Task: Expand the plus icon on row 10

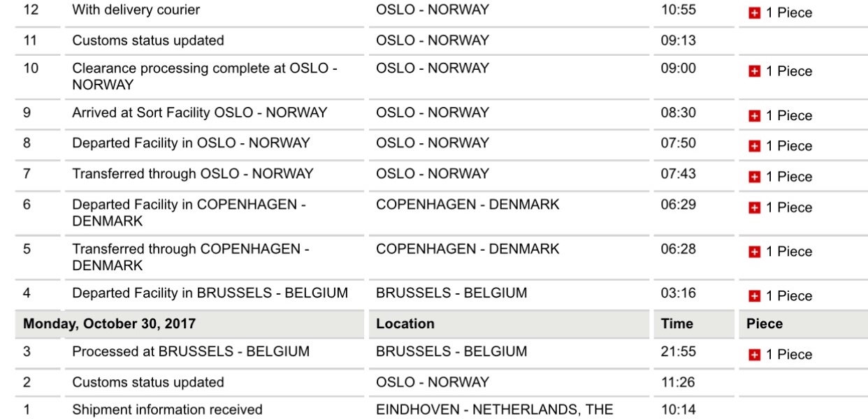Action: coord(755,72)
